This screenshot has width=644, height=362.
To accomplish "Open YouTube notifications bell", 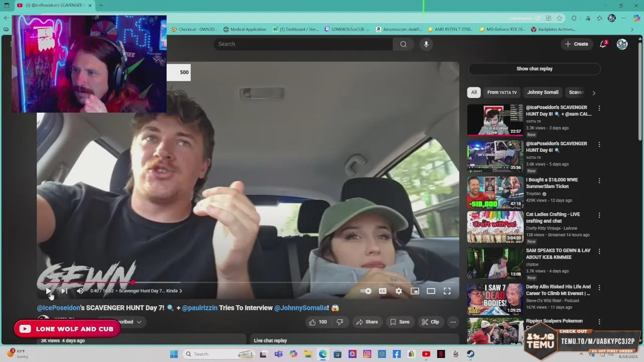I will click(603, 44).
